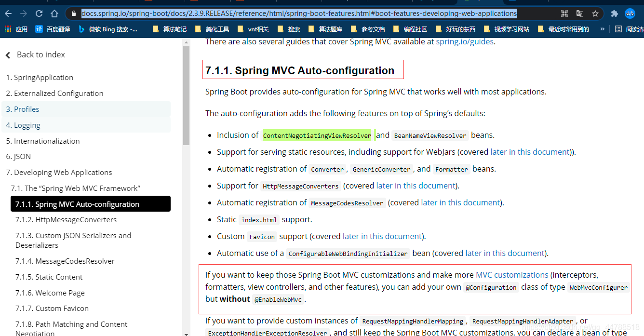Open the 应用 apps shortcut
Viewport: 644px width, 336px height.
(x=16, y=29)
